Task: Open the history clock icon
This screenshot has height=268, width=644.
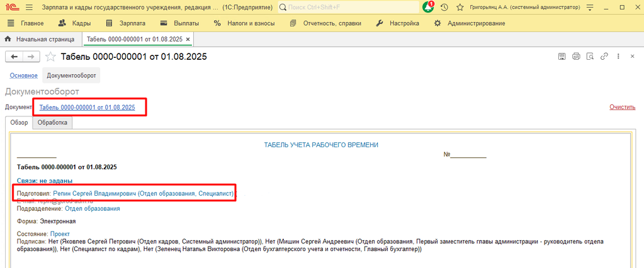Action: [x=444, y=7]
